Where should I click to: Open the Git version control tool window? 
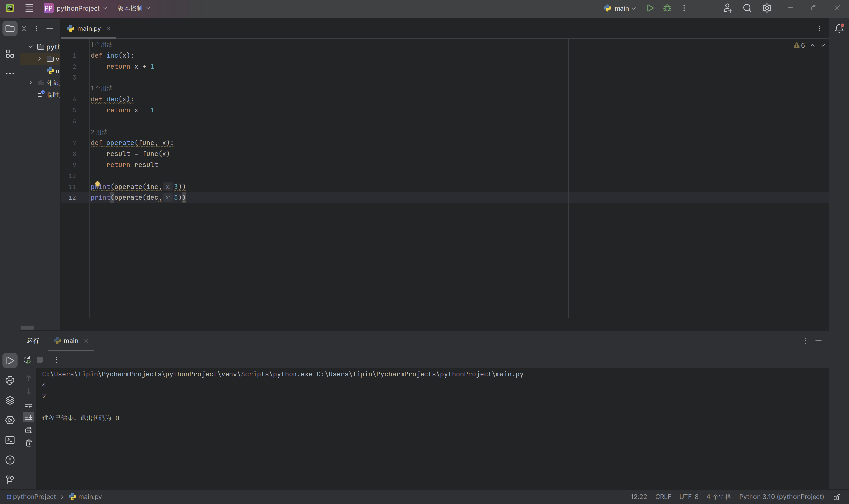tap(10, 479)
